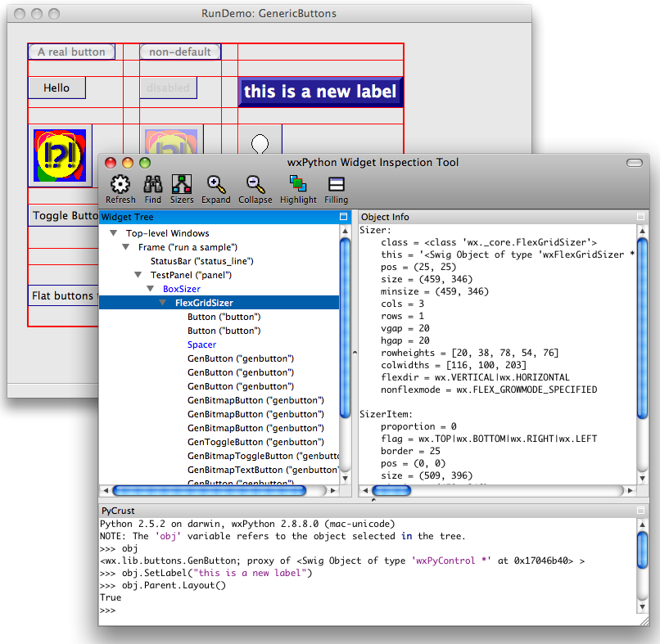Select the Spacer tree item
Viewport: 660px width, 644px height.
(201, 345)
